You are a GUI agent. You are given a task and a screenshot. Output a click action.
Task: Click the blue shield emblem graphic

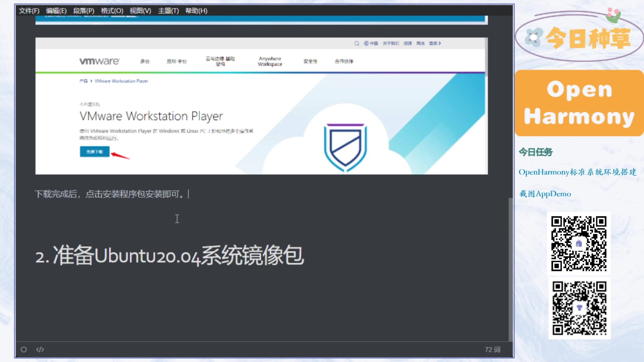tap(345, 146)
